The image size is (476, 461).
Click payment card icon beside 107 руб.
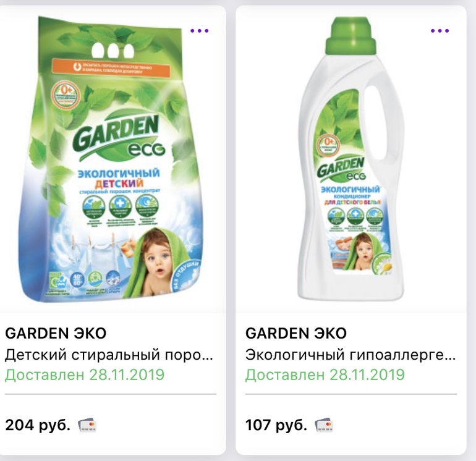325,425
